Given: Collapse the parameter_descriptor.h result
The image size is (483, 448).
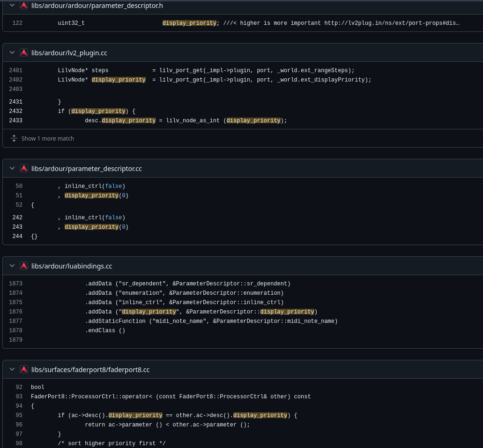Looking at the screenshot, I should pyautogui.click(x=12, y=6).
